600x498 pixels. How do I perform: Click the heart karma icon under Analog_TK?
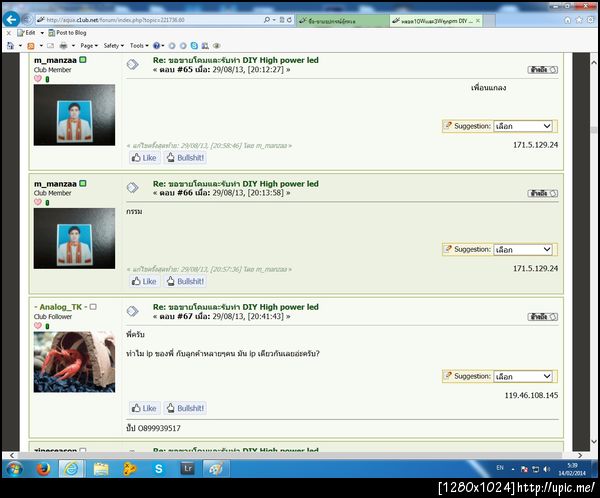pyautogui.click(x=38, y=326)
